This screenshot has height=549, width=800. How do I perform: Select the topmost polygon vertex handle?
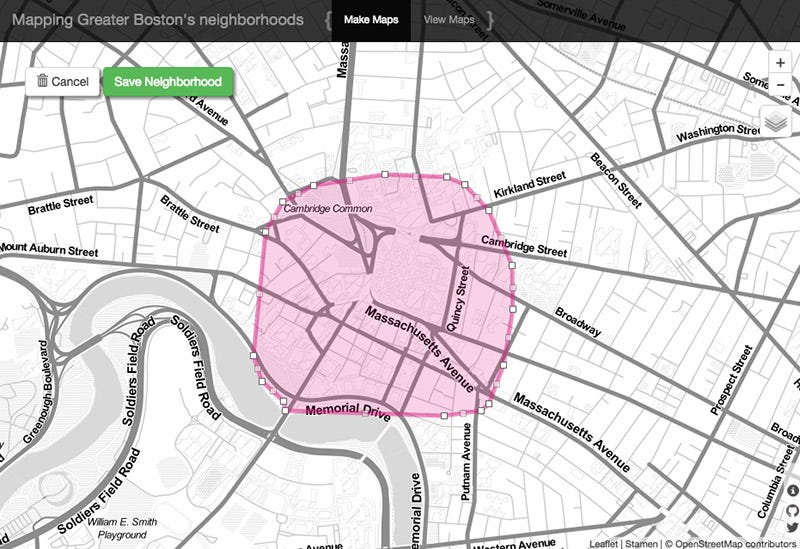[385, 174]
